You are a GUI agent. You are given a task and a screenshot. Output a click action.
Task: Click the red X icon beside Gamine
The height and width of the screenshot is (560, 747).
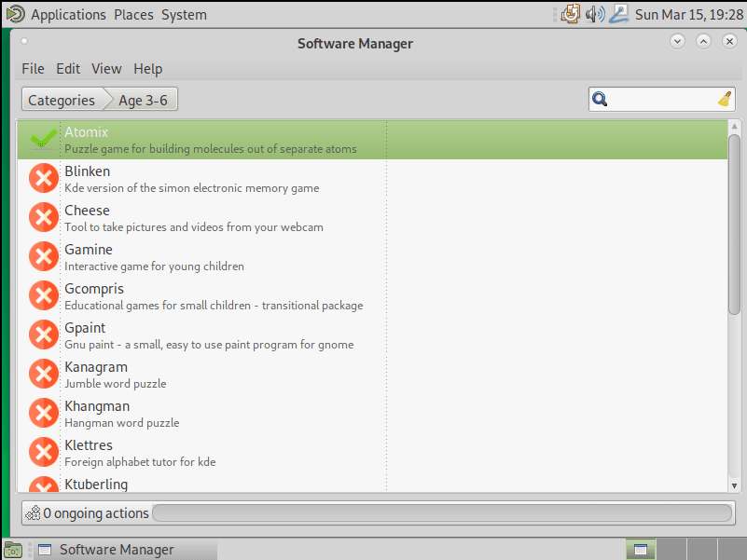point(44,256)
